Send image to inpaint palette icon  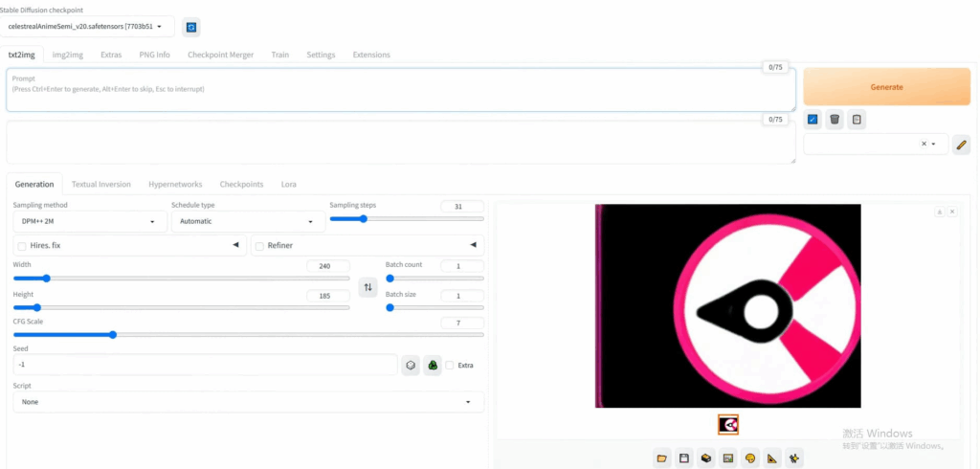click(750, 458)
